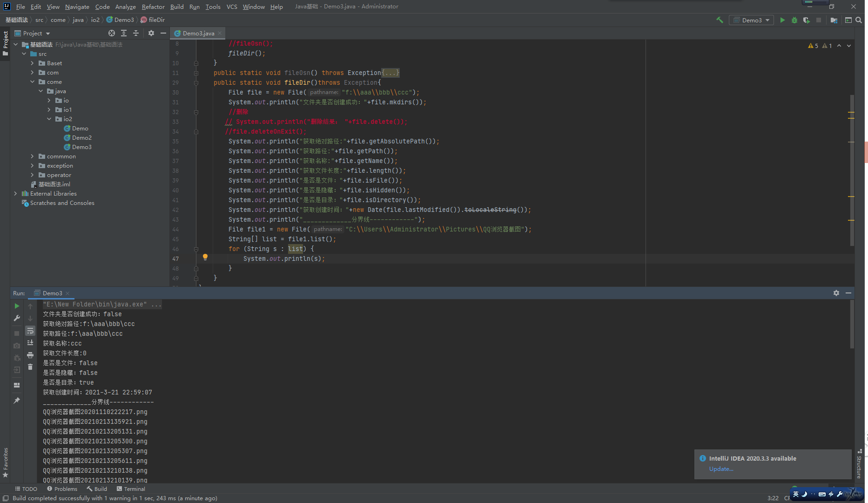Open the Build tool window

97,489
